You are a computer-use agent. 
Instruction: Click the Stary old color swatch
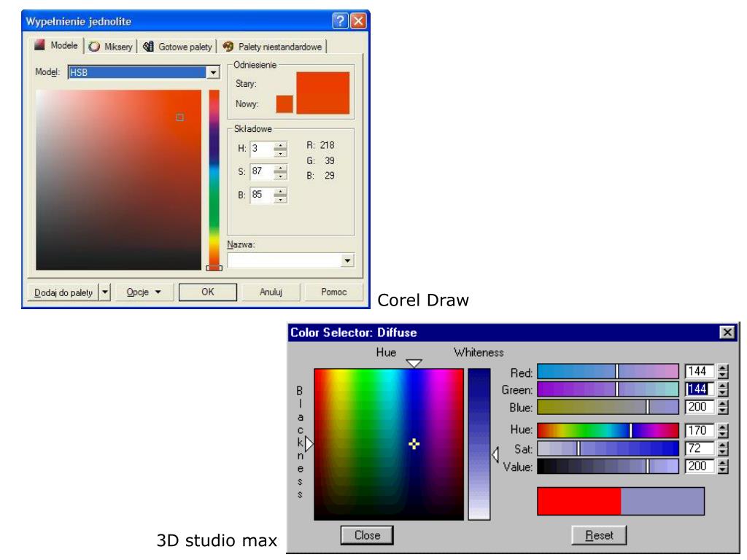pos(323,93)
